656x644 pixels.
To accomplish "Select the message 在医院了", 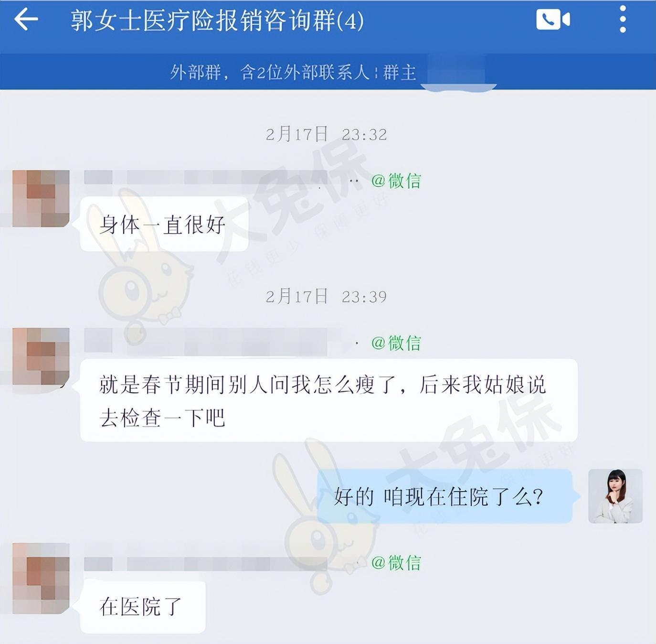I will 142,607.
